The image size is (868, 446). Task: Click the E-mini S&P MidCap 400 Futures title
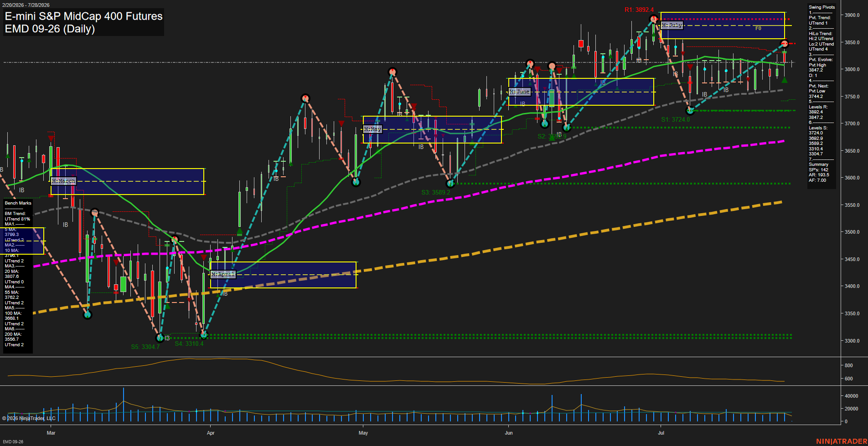83,16
